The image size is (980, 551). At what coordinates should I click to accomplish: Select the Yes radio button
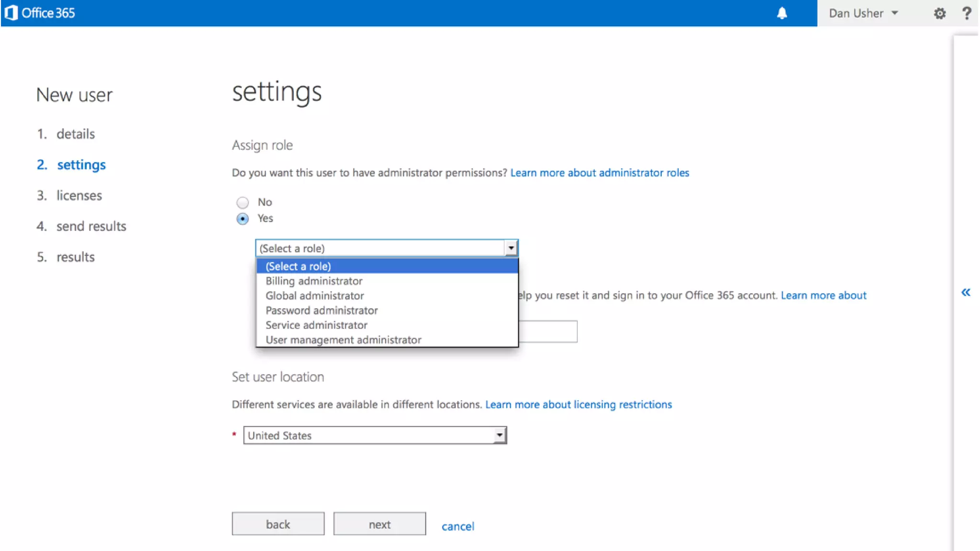pyautogui.click(x=243, y=219)
